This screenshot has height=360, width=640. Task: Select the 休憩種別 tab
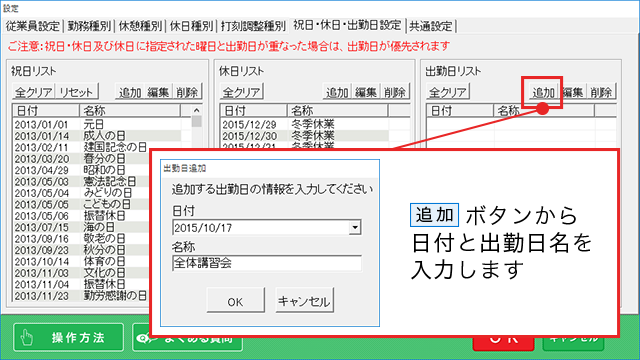[140, 26]
